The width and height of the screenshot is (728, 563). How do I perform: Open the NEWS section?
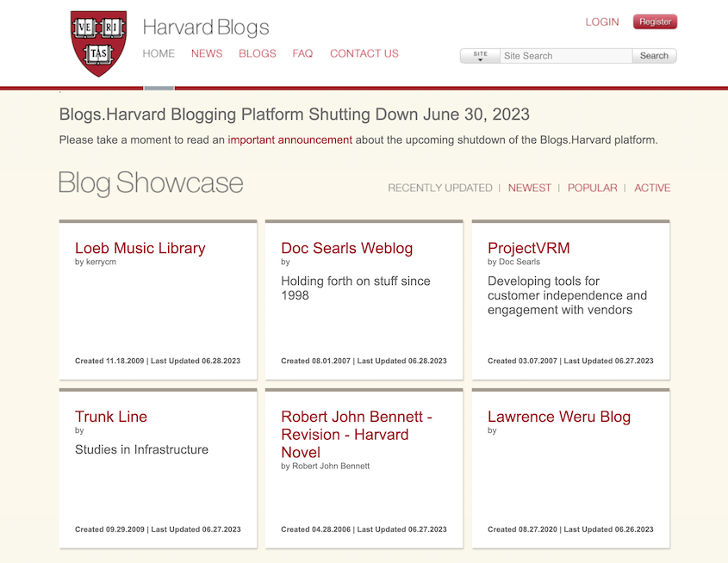tap(206, 53)
